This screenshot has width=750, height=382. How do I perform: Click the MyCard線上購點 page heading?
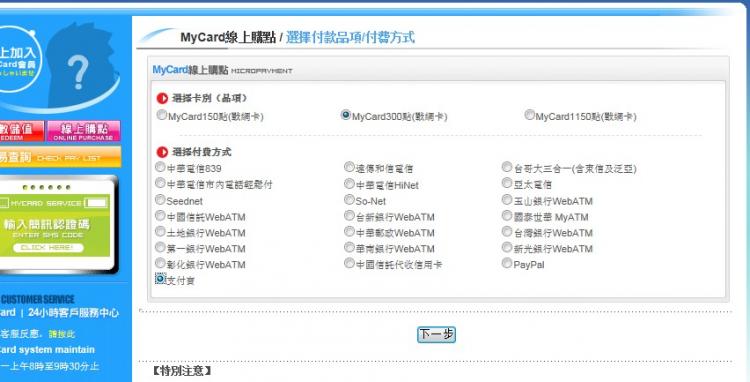[x=228, y=37]
